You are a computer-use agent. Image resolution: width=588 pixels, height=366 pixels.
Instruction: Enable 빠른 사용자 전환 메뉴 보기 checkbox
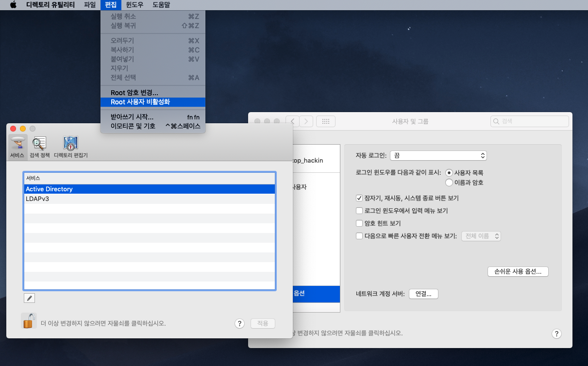(x=359, y=236)
